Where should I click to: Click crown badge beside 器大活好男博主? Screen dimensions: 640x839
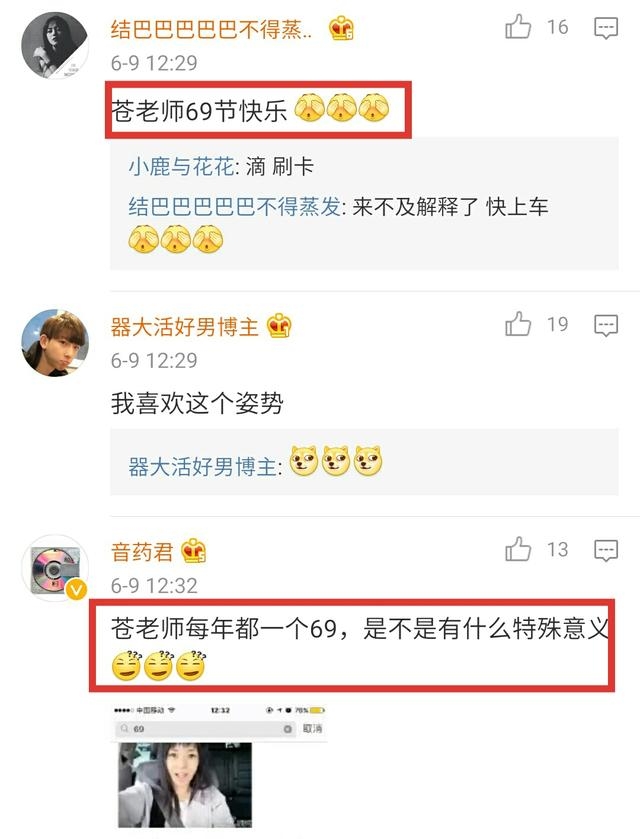279,325
